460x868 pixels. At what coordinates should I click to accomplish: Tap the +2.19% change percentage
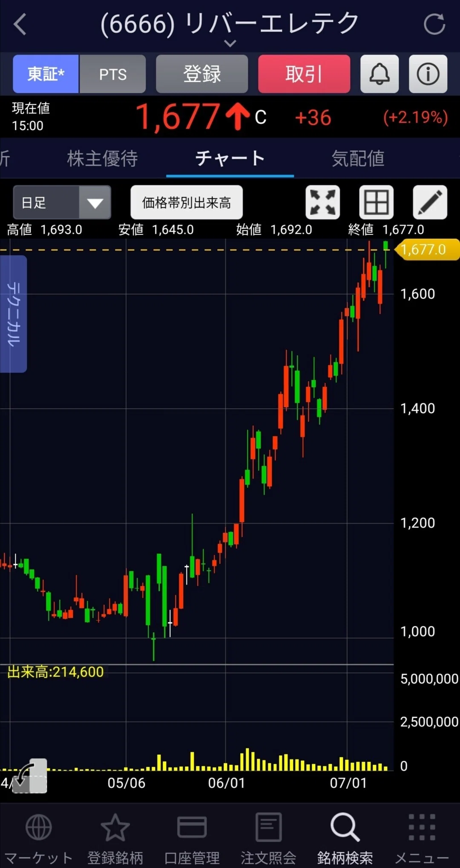click(x=416, y=117)
